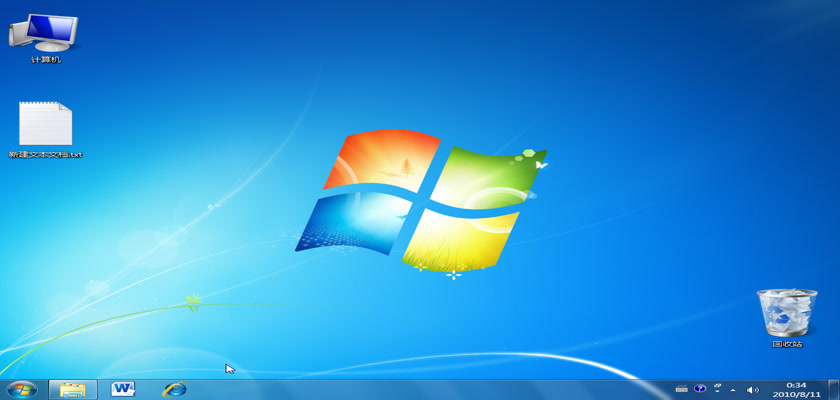Click the blue help question mark icon
The height and width of the screenshot is (400, 840).
(700, 389)
